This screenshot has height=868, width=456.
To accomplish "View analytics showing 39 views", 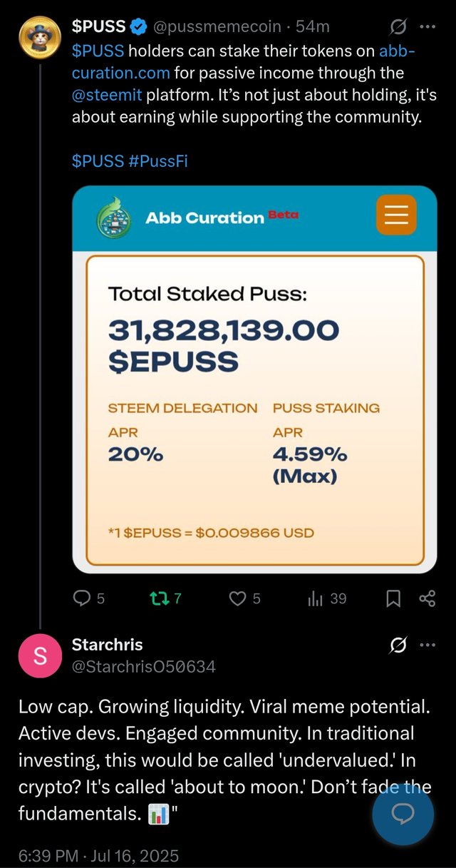I will point(327,598).
